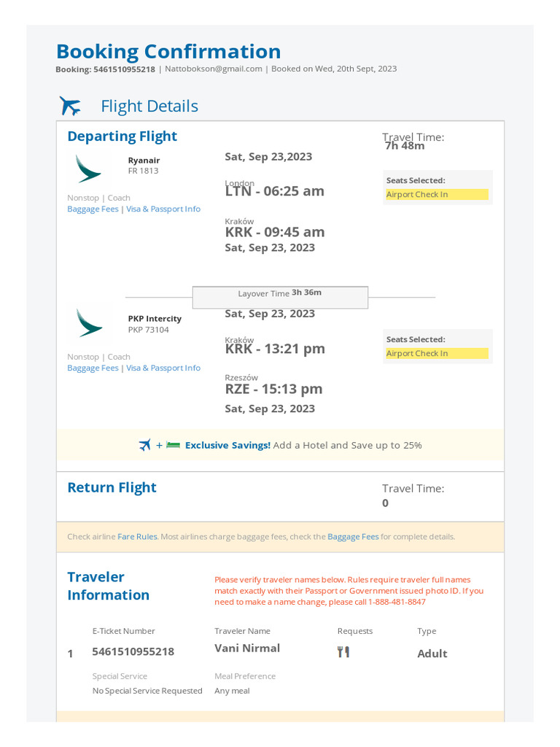Click the Return Flight section heading
The width and height of the screenshot is (560, 747).
tap(112, 487)
